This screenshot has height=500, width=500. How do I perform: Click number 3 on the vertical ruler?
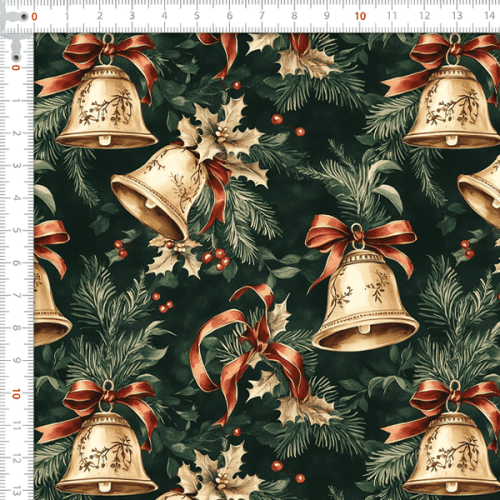(x=16, y=166)
